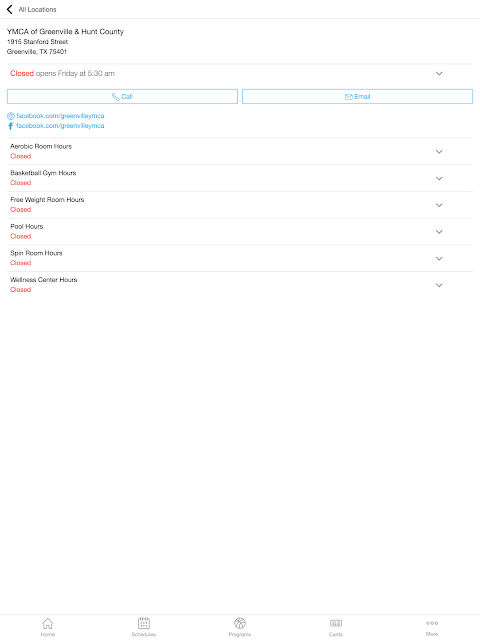The width and height of the screenshot is (480, 640).
Task: Tap the All Locations back label
Action: [37, 9]
